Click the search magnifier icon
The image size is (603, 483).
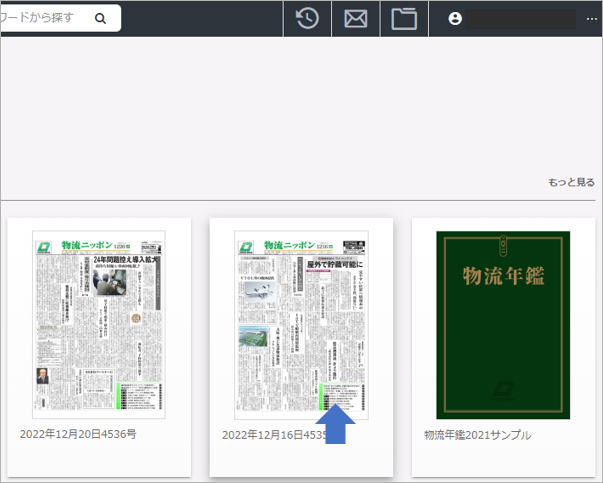[x=100, y=18]
